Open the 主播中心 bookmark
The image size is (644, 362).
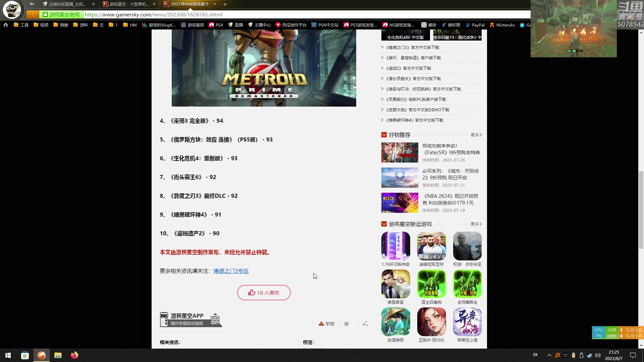(259, 25)
